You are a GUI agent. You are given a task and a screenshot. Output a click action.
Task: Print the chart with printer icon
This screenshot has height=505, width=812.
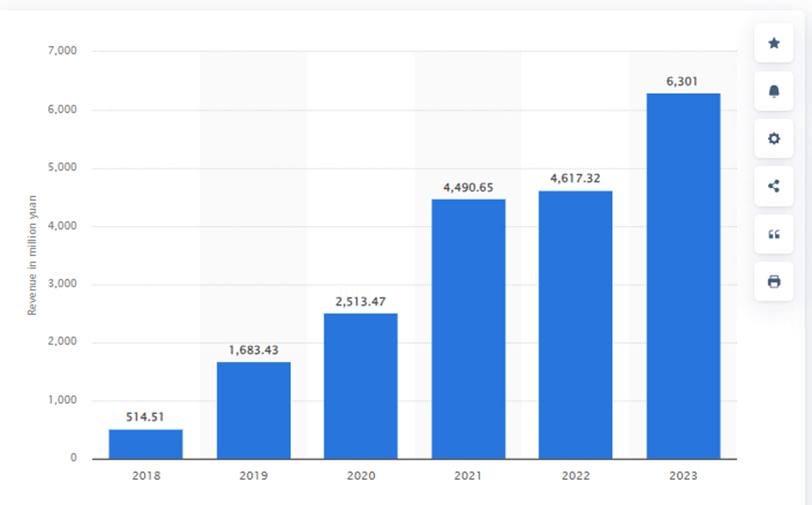[774, 281]
